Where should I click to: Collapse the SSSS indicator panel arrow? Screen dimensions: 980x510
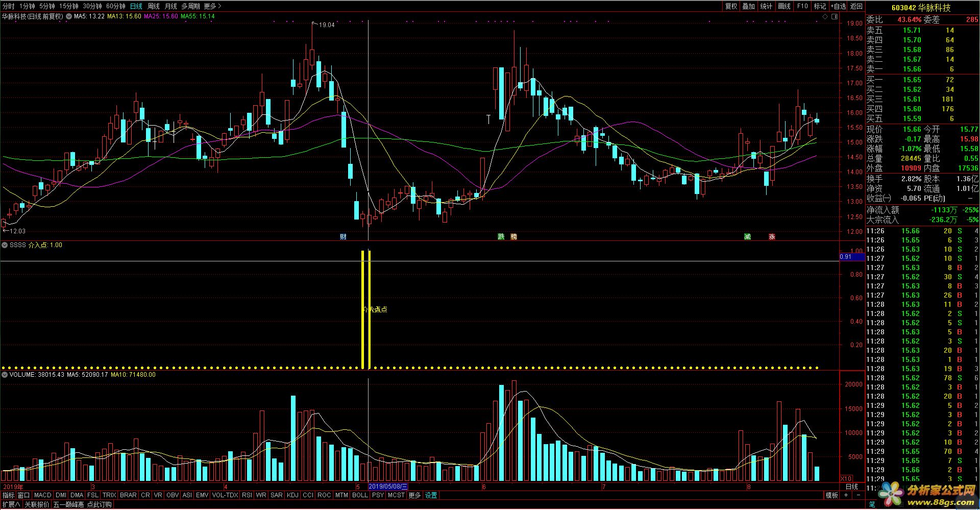(5, 245)
